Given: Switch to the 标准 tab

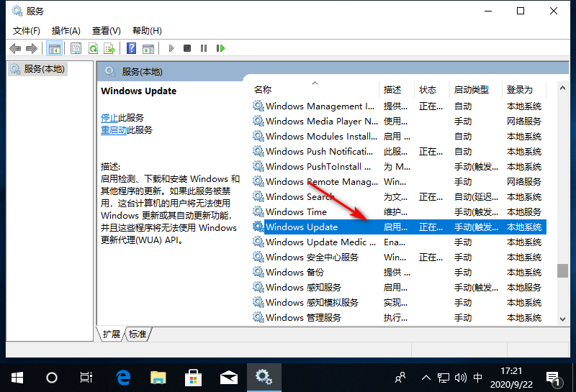Looking at the screenshot, I should point(138,334).
